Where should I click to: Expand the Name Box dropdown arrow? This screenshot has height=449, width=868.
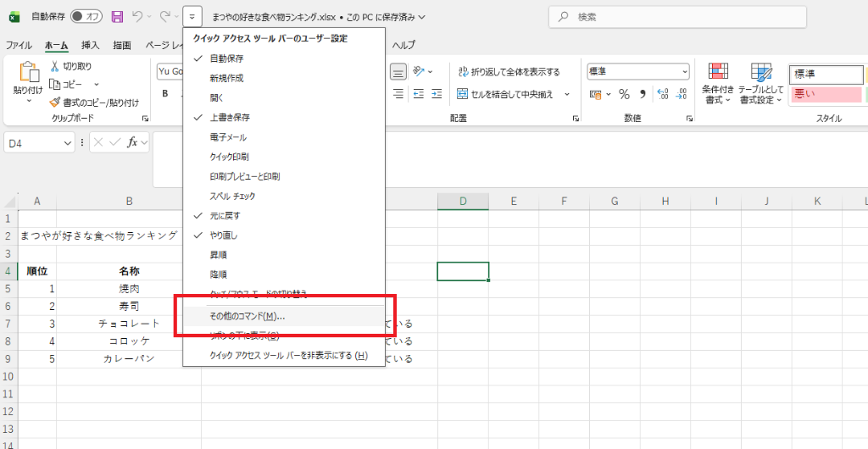(x=68, y=143)
